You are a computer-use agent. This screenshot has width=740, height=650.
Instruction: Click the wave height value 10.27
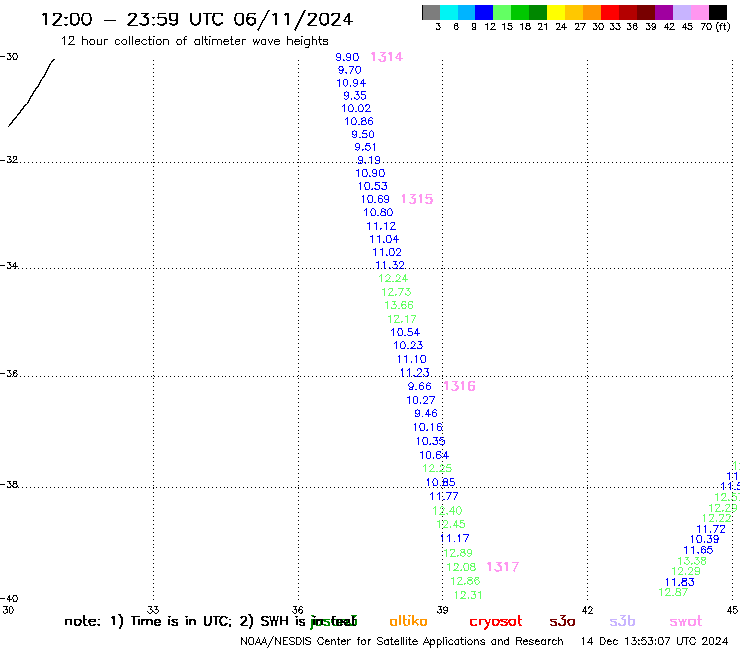(x=421, y=400)
